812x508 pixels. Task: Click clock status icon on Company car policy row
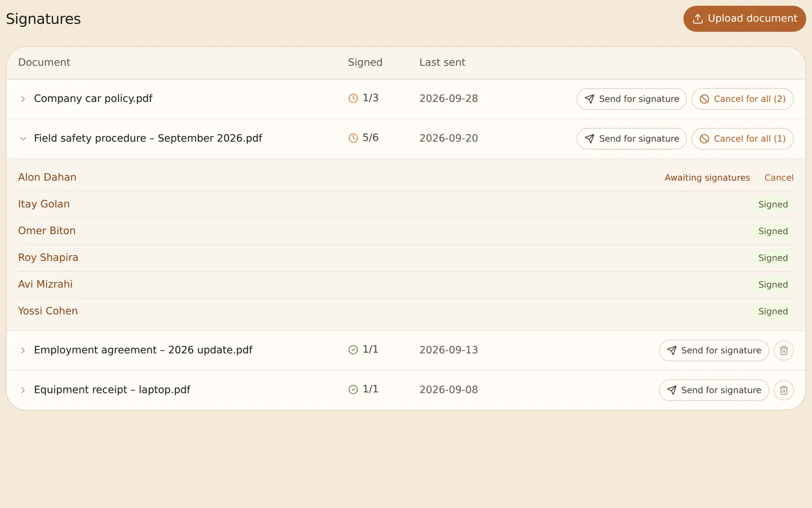(x=353, y=98)
